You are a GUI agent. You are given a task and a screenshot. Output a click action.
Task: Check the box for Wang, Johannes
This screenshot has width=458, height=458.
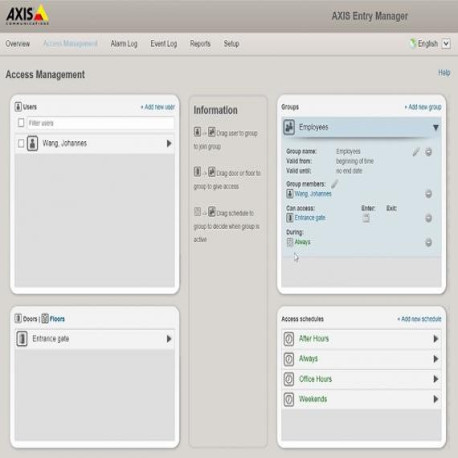[x=21, y=144]
